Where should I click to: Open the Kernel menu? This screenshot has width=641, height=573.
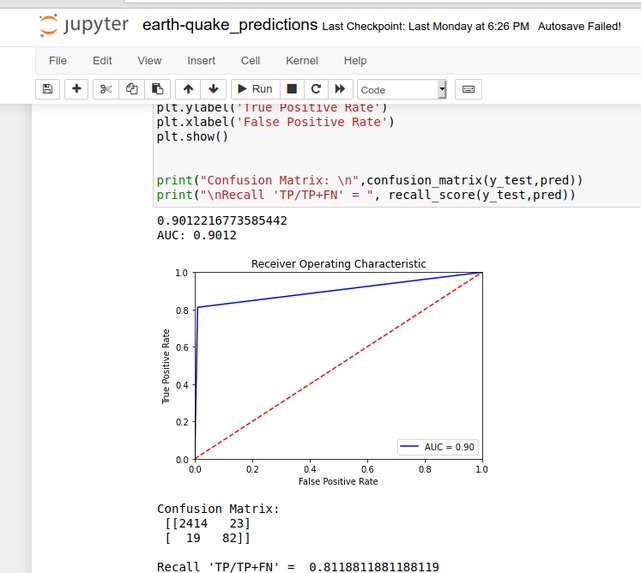click(302, 60)
